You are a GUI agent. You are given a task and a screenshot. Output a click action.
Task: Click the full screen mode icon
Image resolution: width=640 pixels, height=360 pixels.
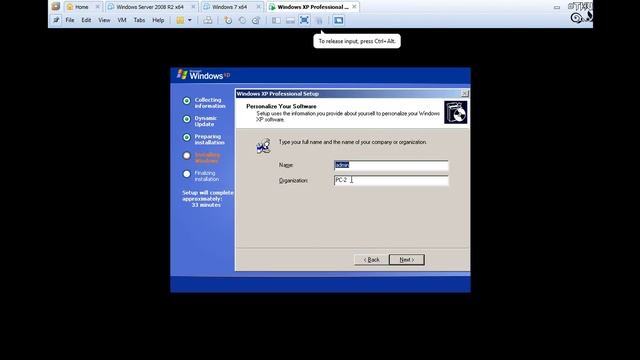pyautogui.click(x=304, y=20)
